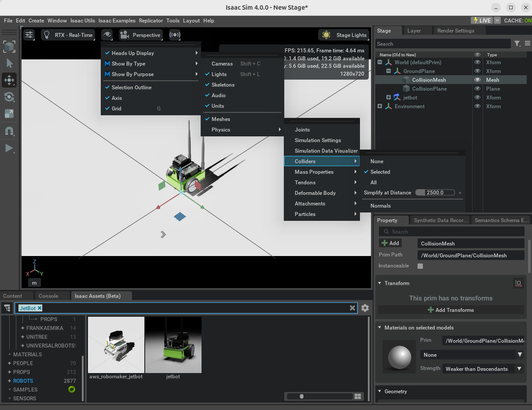Viewport: 532px width, 410px height.
Task: Open the eye visibility menu in viewport
Action: coord(107,35)
